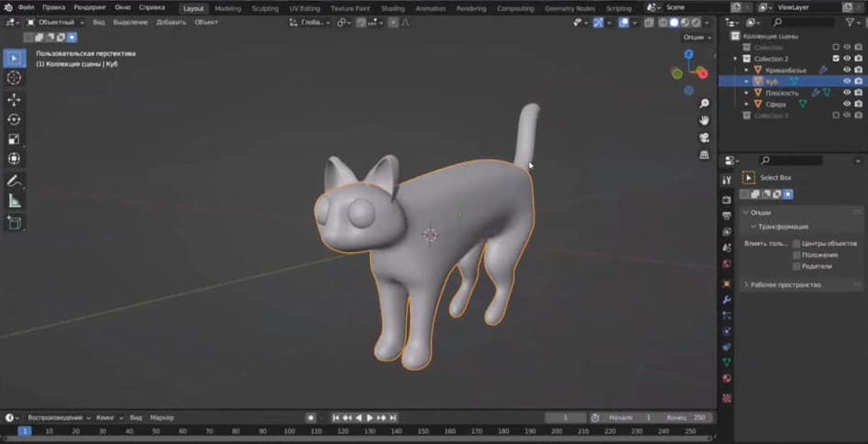Open the Рендеринг menu

(90, 7)
